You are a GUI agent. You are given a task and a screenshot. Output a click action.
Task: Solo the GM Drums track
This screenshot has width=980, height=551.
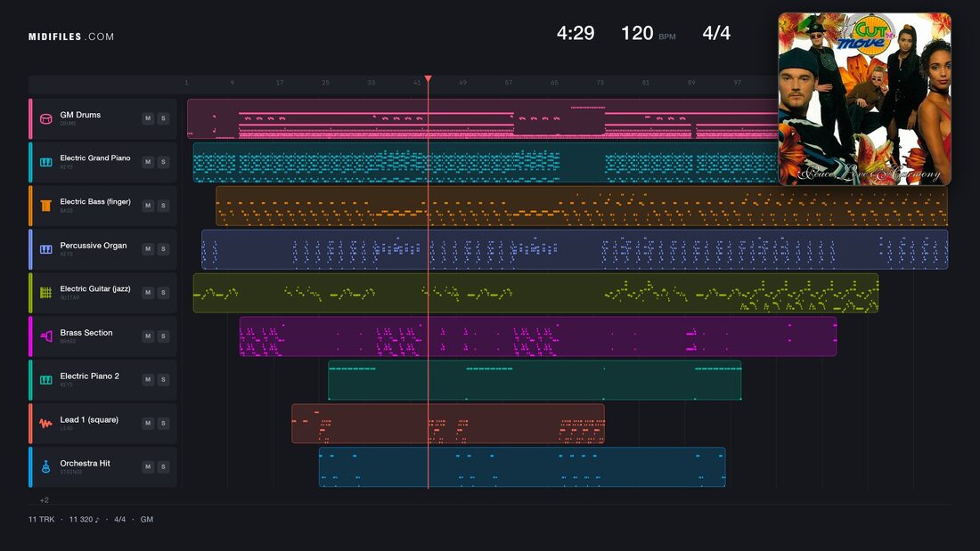(x=163, y=118)
